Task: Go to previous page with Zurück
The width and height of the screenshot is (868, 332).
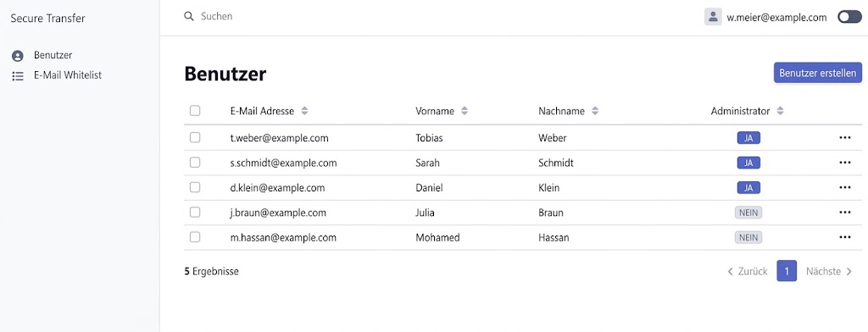Action: [748, 271]
